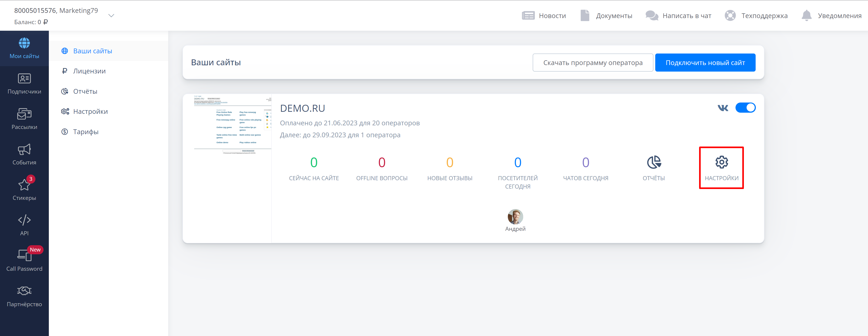Image resolution: width=868 pixels, height=336 pixels.
Task: Select Лицензии in the side menu
Action: pyautogui.click(x=89, y=71)
